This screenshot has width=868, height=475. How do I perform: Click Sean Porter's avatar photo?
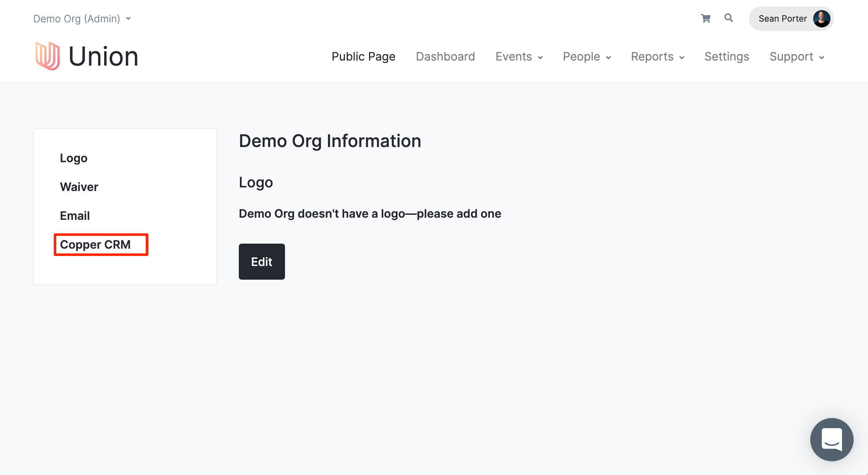[x=821, y=19]
